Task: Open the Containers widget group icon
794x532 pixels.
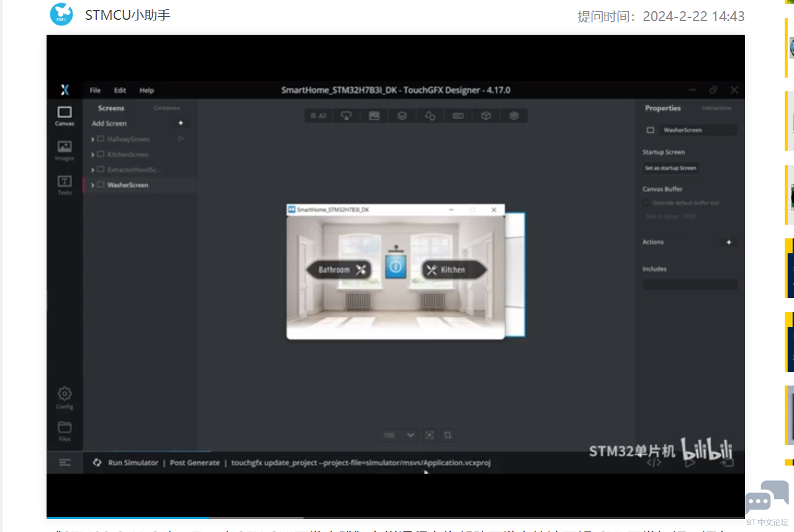Action: [402, 115]
